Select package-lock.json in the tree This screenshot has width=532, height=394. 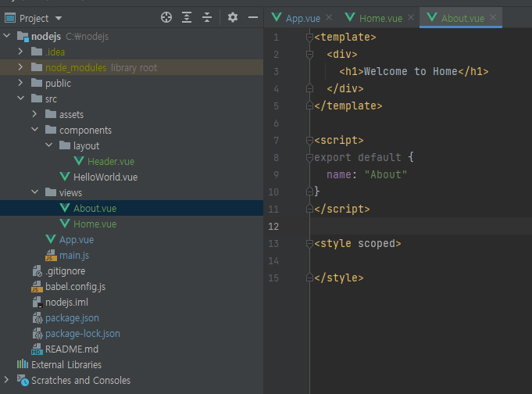(x=83, y=333)
